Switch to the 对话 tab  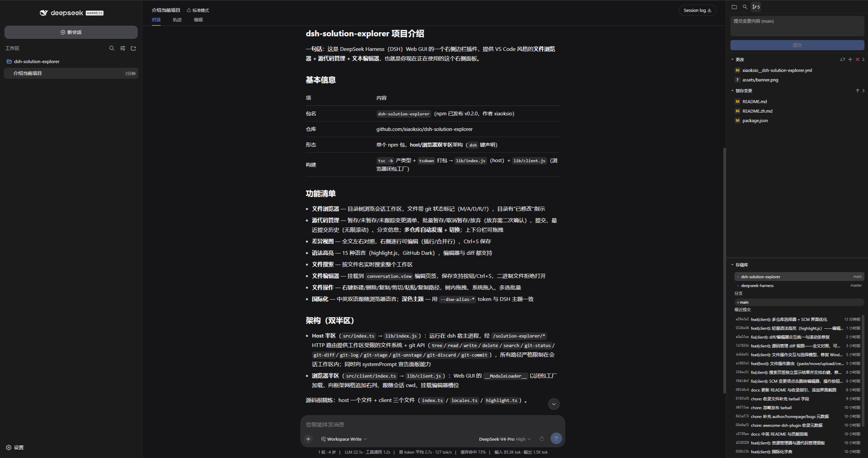click(x=156, y=20)
